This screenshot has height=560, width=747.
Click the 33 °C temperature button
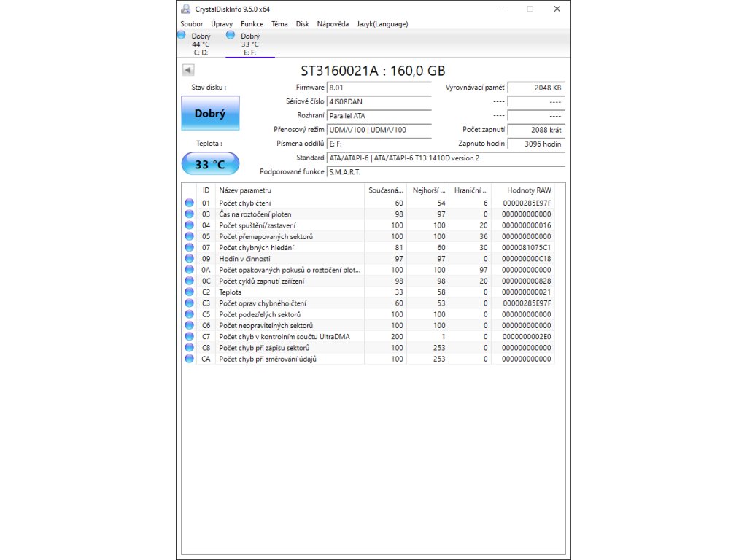pos(210,164)
